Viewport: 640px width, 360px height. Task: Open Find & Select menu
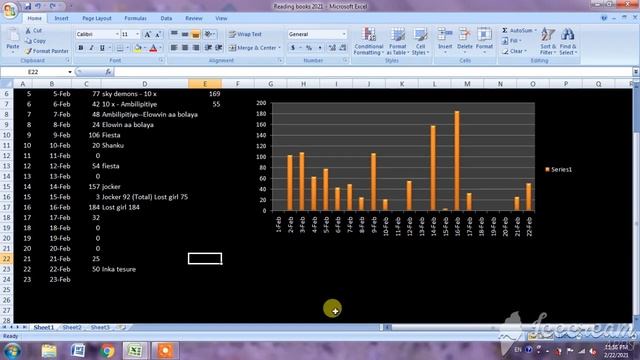tap(568, 41)
